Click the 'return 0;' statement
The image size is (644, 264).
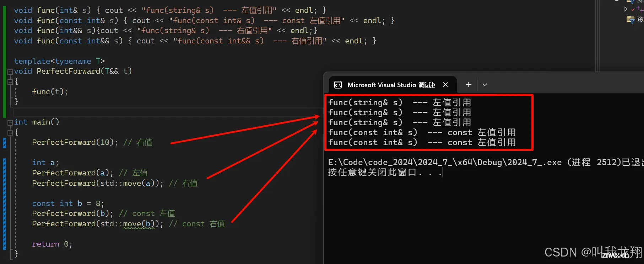52,244
